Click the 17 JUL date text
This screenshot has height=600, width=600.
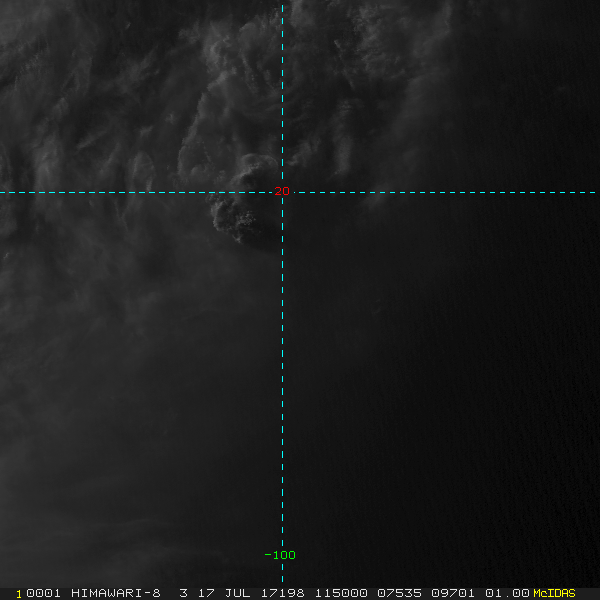(x=224, y=593)
